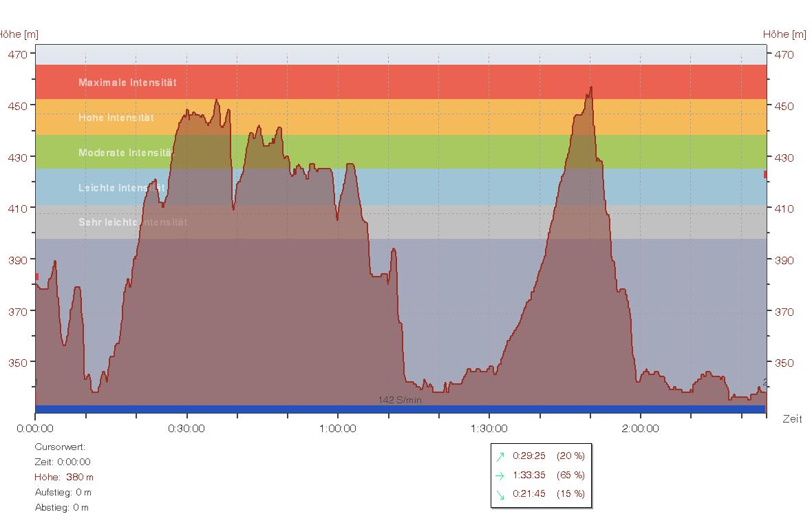Viewport: 812px width, 523px height.
Task: Click the blue bar along the chart bottom
Action: point(400,409)
